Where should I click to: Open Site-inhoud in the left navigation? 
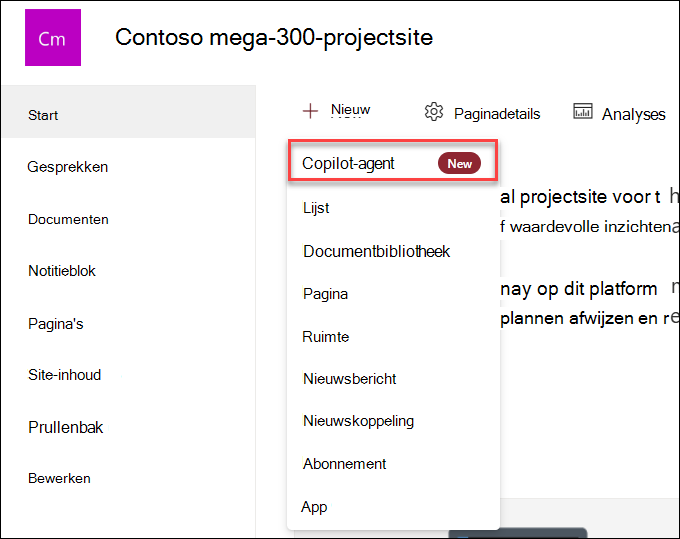[x=64, y=375]
